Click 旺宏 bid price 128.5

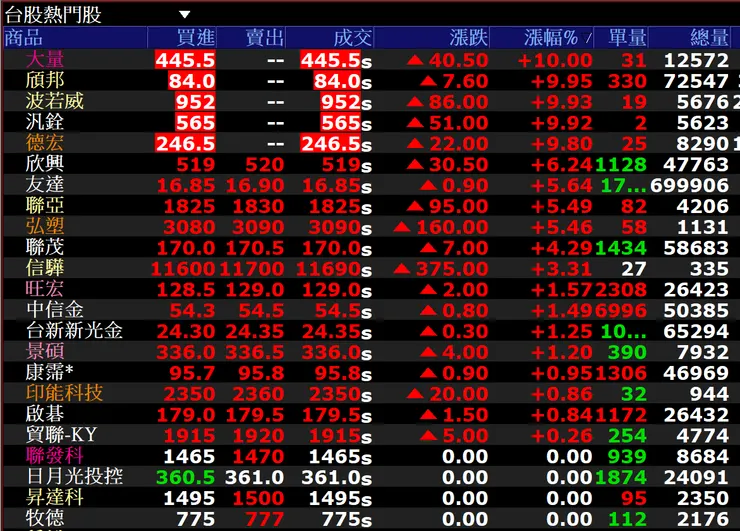click(x=185, y=290)
